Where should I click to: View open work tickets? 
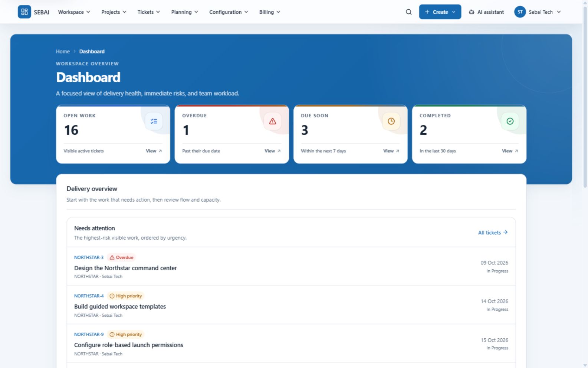(x=154, y=151)
